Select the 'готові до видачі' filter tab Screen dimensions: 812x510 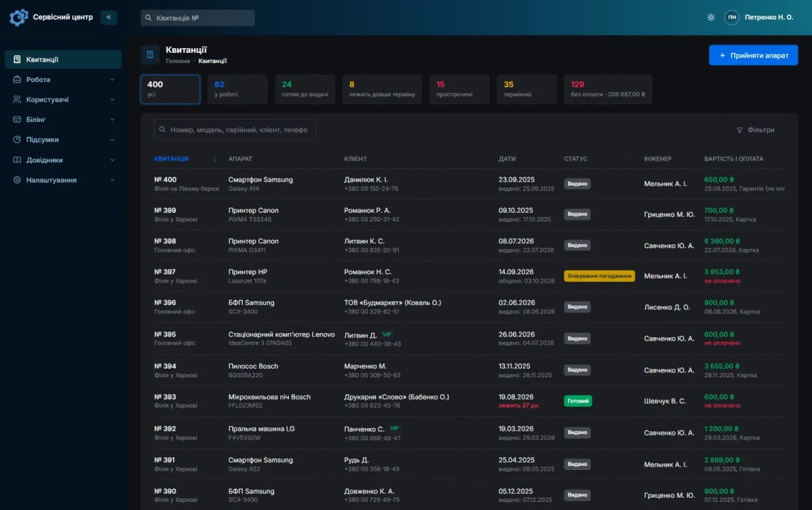point(305,89)
